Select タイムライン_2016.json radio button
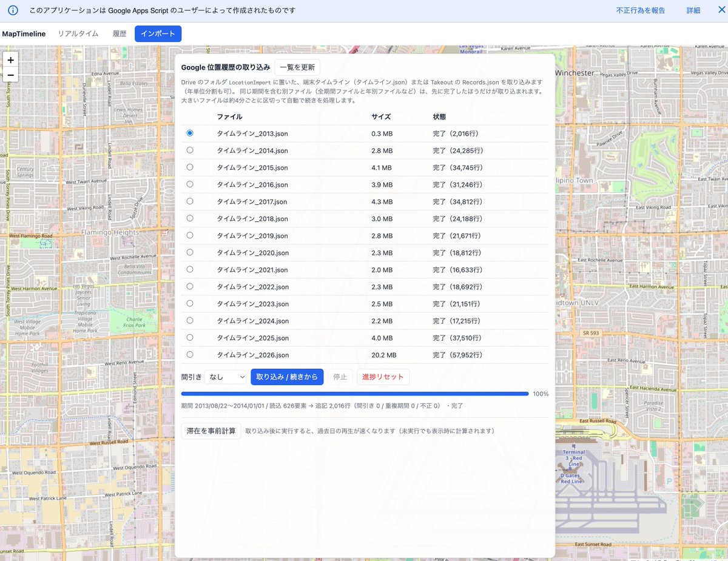The height and width of the screenshot is (561, 728). [x=190, y=184]
